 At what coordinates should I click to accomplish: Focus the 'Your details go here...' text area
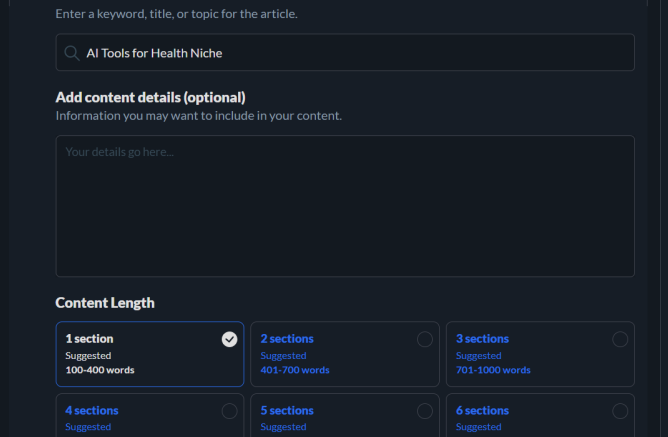[x=345, y=206]
